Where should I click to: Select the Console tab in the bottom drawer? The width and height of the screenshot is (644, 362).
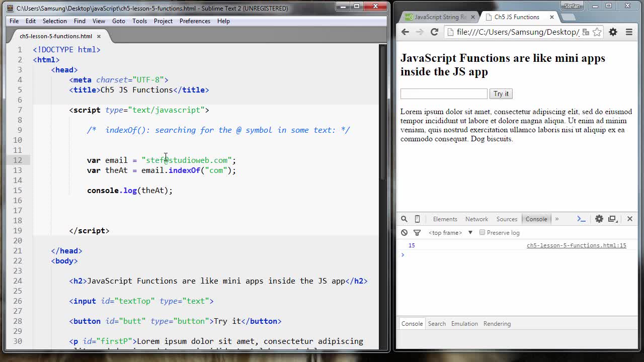pos(412,323)
